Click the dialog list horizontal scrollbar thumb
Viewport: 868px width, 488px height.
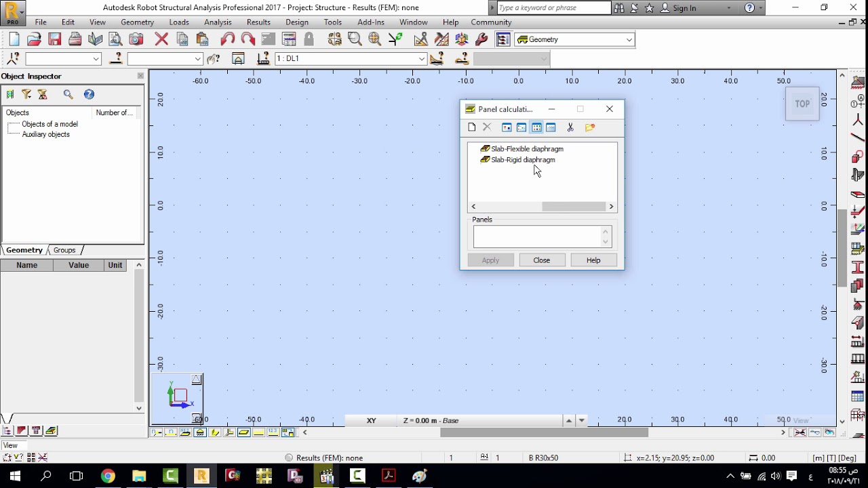tap(573, 207)
